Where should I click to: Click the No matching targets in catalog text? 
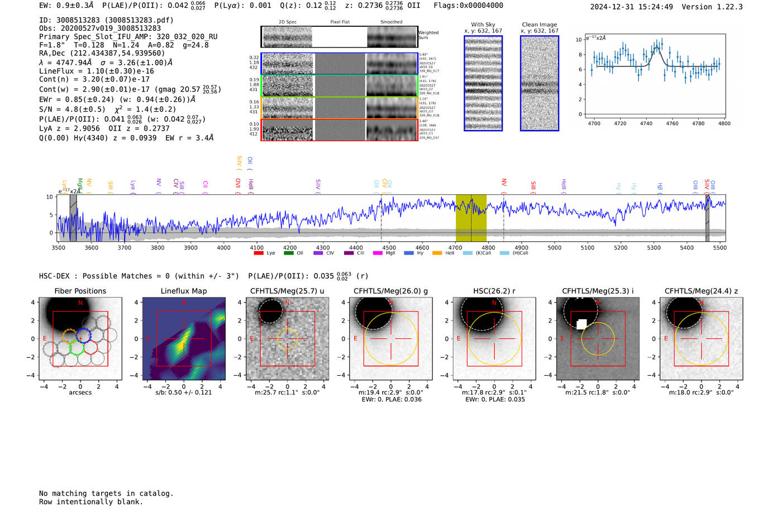click(x=106, y=493)
